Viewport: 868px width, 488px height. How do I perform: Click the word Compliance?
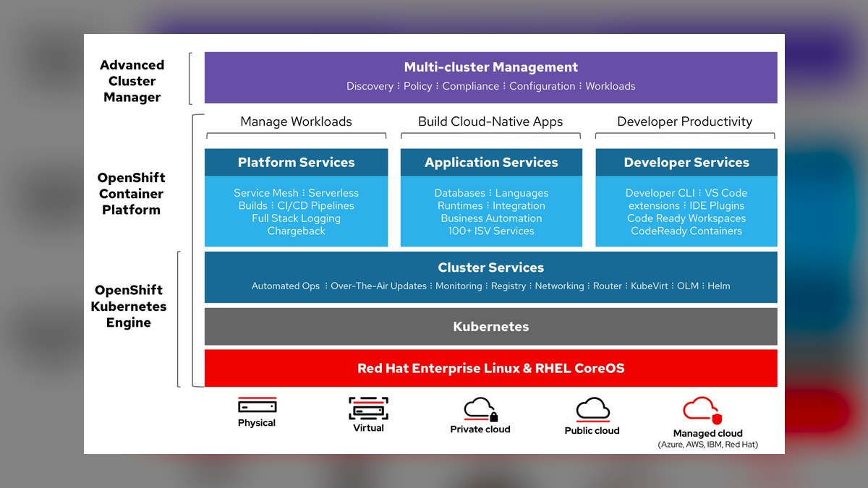pos(471,86)
